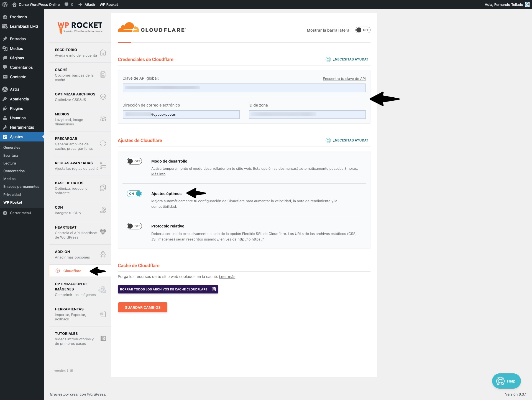532x400 pixels.
Task: Open the Encuentra tu clave de API link
Action: click(x=344, y=79)
